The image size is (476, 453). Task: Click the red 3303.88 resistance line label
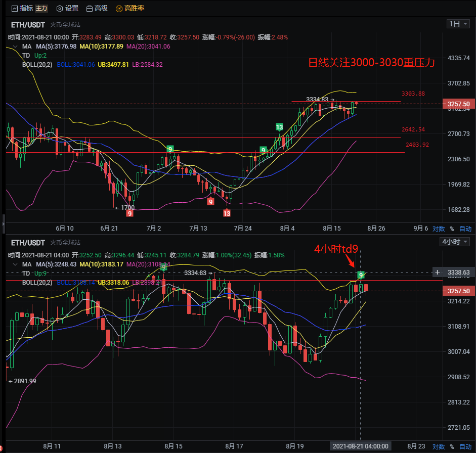413,94
